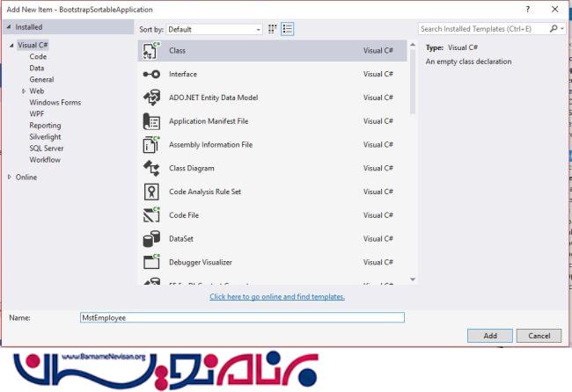Screen dimensions: 572x392
Task: Choose the ADO.NET Entity Data Model icon
Action: pos(151,98)
